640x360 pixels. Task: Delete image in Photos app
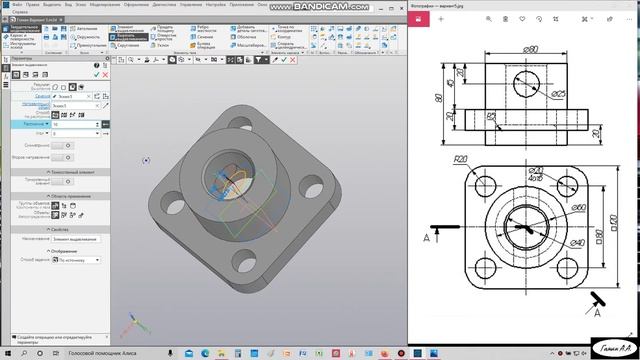tap(505, 19)
